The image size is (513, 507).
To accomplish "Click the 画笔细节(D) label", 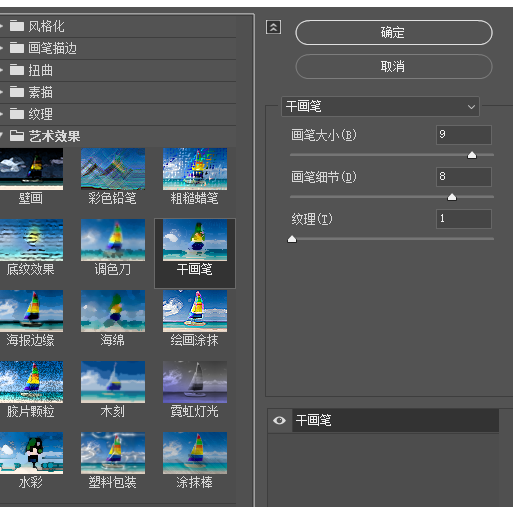I will (324, 177).
